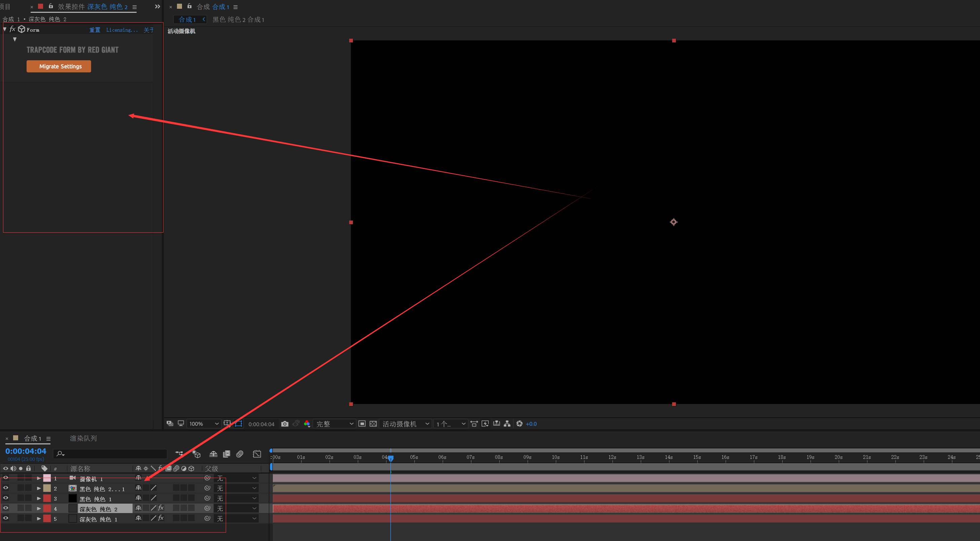Image resolution: width=980 pixels, height=541 pixels.
Task: Hide the 深灰色 纯色 2 layer eye
Action: click(x=6, y=508)
